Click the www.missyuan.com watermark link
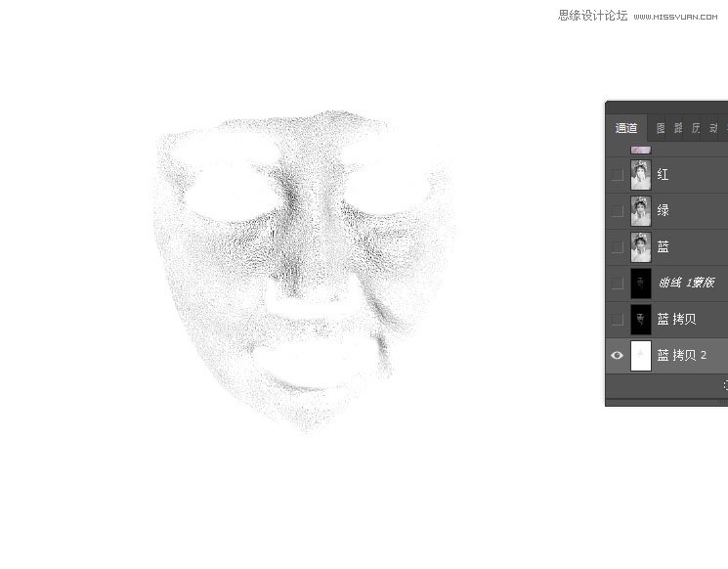The height and width of the screenshot is (569, 728). coord(675,17)
